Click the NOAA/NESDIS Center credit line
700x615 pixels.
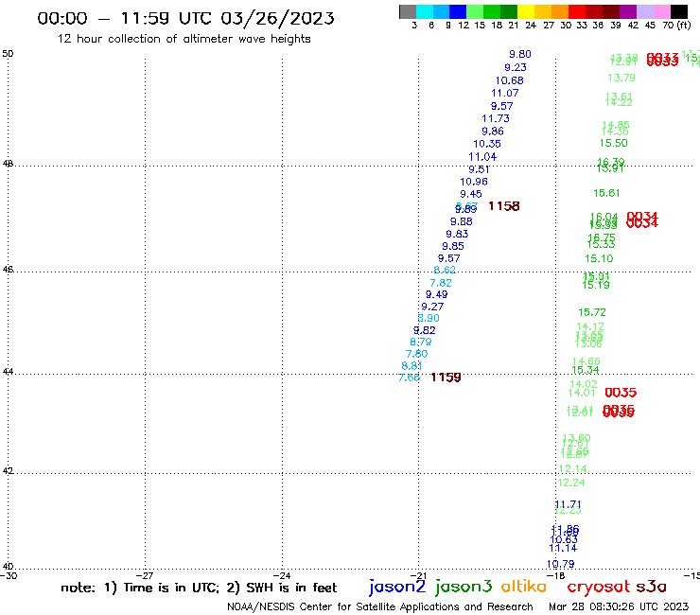pyautogui.click(x=380, y=606)
